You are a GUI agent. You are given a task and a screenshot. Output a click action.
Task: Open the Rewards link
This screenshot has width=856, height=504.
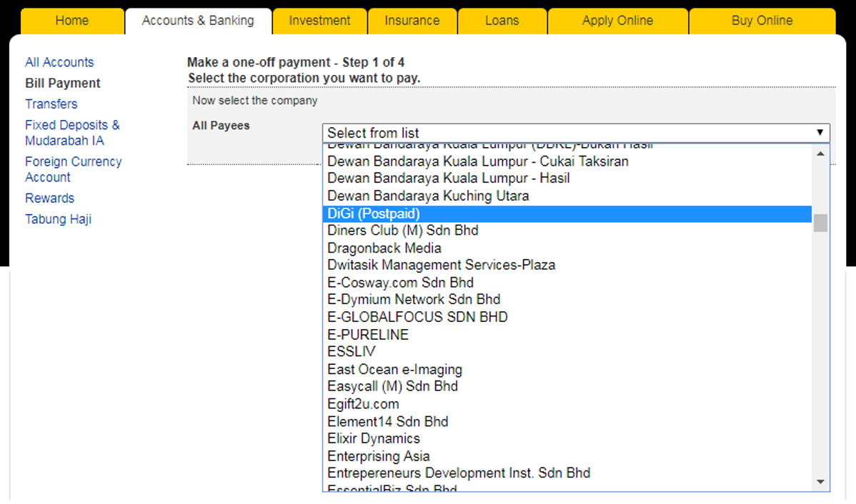50,198
